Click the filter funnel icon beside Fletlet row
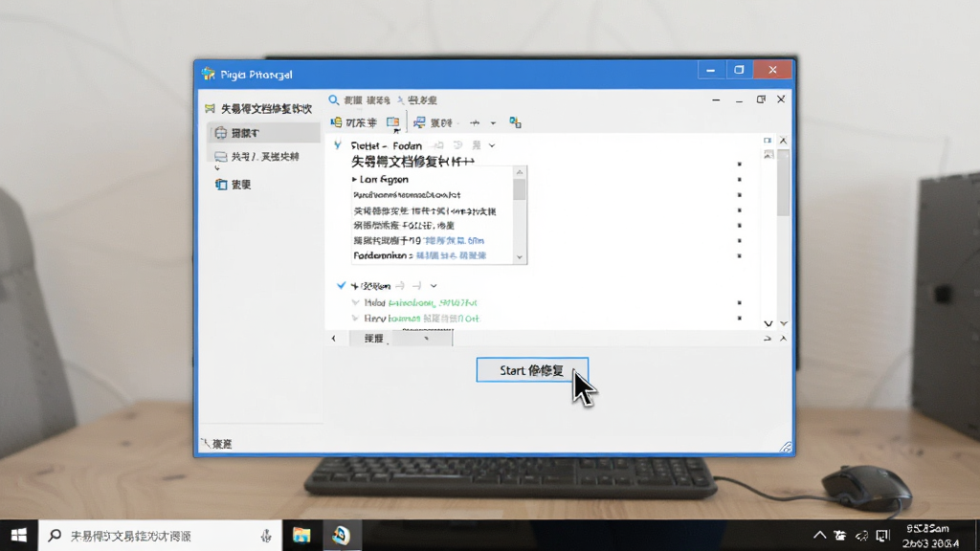Screen dimensions: 980x551 [338, 145]
